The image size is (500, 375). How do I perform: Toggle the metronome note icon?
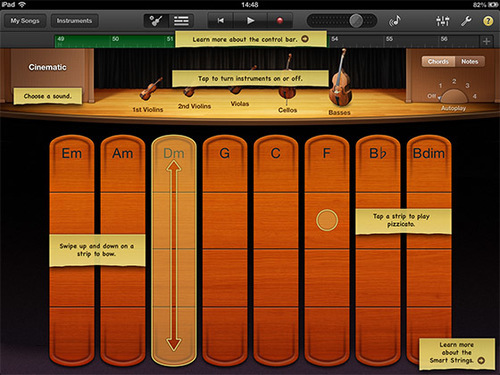(395, 21)
